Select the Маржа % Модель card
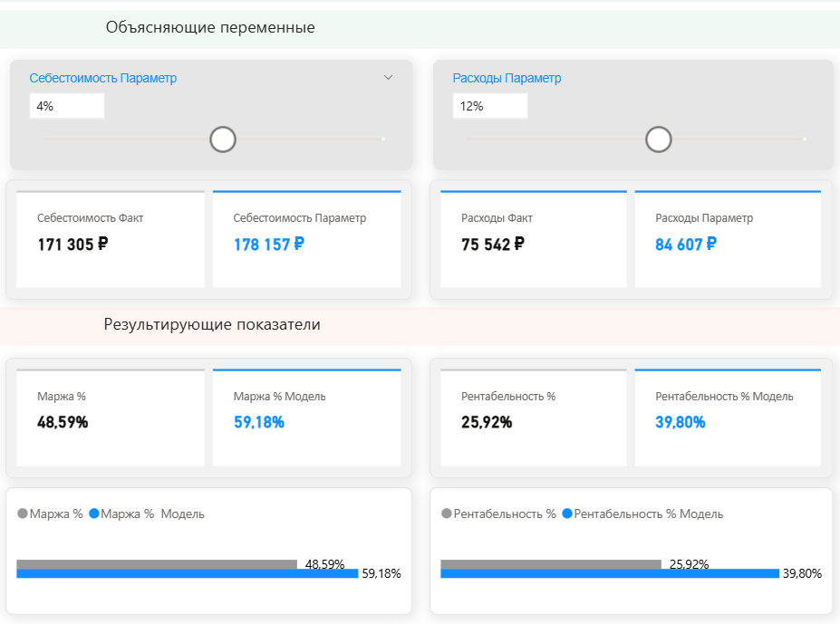 click(307, 418)
